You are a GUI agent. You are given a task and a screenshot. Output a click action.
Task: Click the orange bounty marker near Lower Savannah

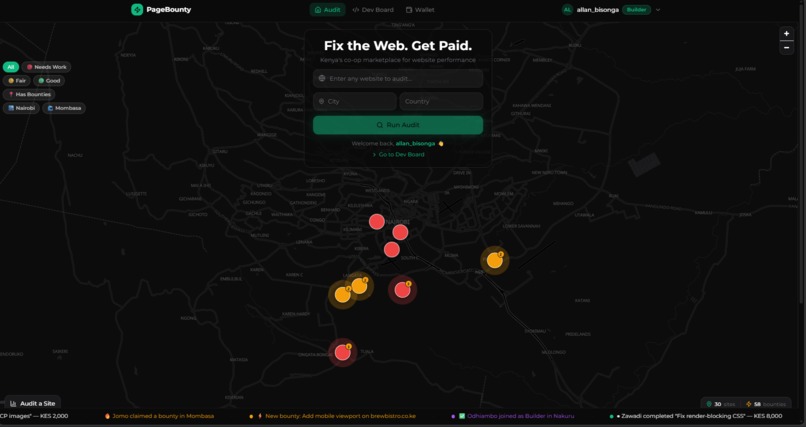494,260
